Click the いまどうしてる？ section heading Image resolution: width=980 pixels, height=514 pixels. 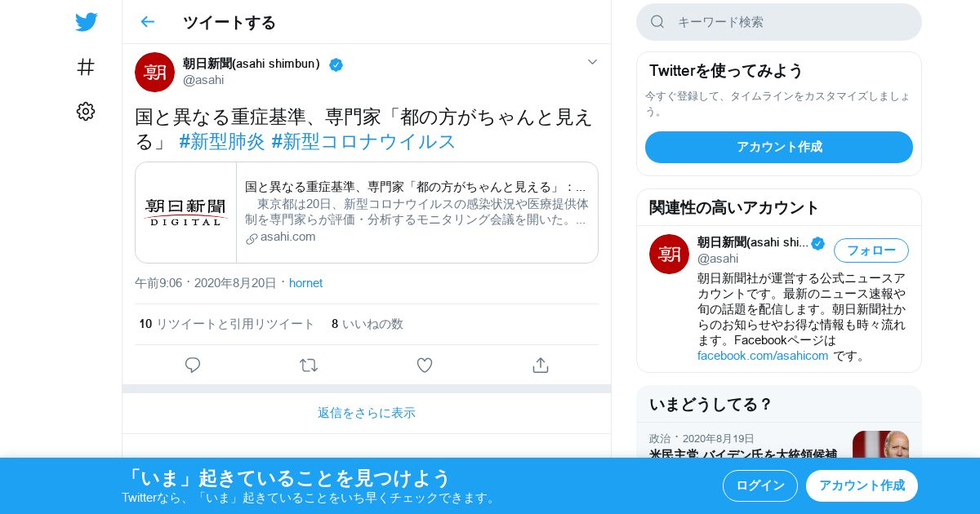[x=710, y=404]
